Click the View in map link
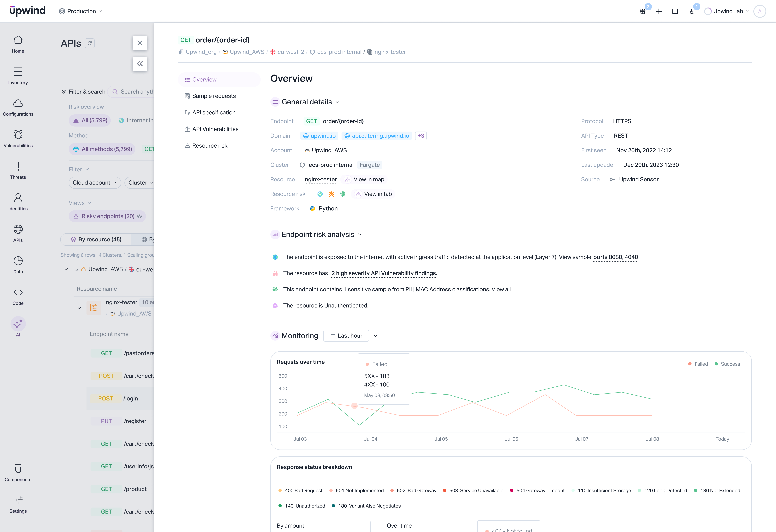Screen dimensions: 776x532 [x=364, y=179]
